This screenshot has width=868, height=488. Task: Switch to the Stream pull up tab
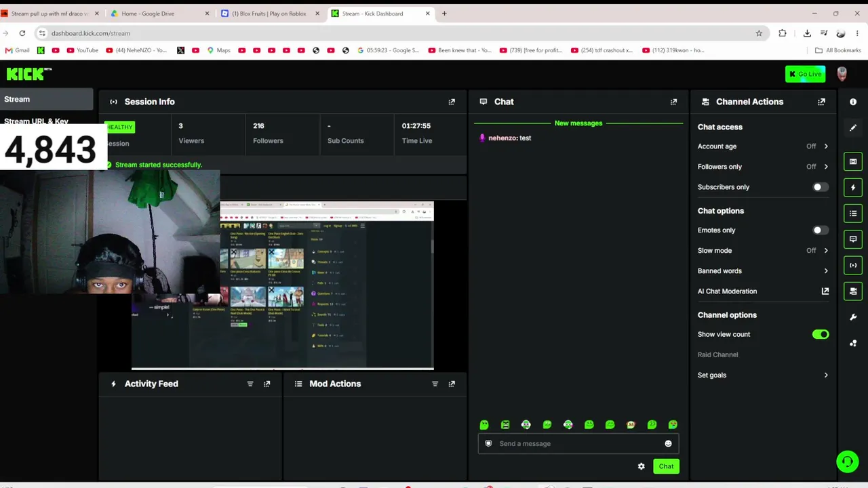[x=51, y=14]
